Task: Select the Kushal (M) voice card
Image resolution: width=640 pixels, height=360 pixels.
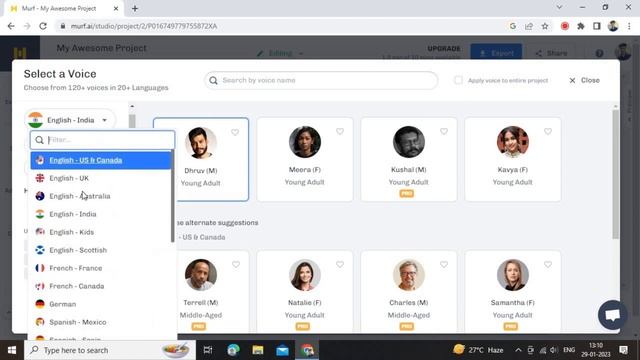Action: 409,159
